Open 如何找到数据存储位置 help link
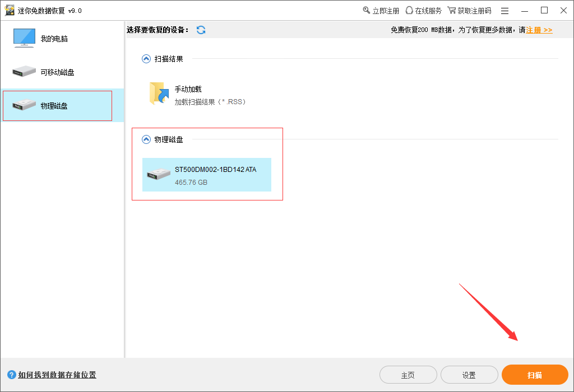Image resolution: width=574 pixels, height=392 pixels. [57, 375]
